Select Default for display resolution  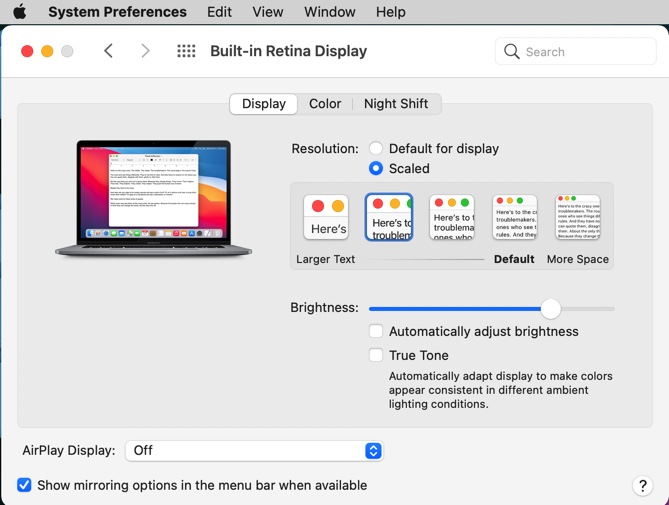[x=376, y=148]
